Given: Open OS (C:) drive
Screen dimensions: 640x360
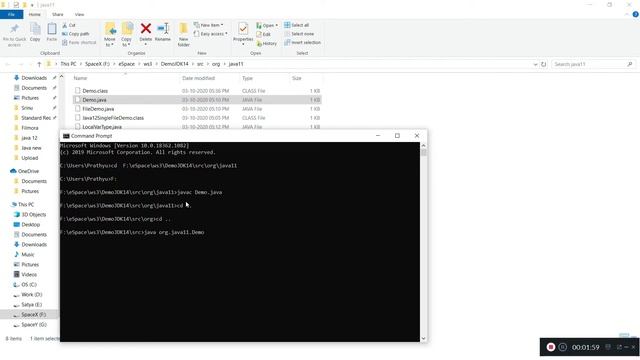Looking at the screenshot, I should click(x=29, y=284).
